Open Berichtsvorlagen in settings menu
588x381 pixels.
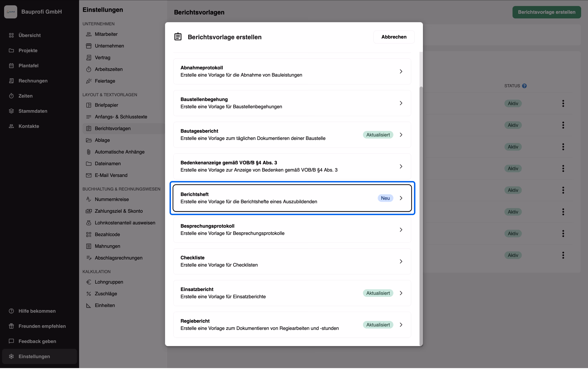[113, 128]
